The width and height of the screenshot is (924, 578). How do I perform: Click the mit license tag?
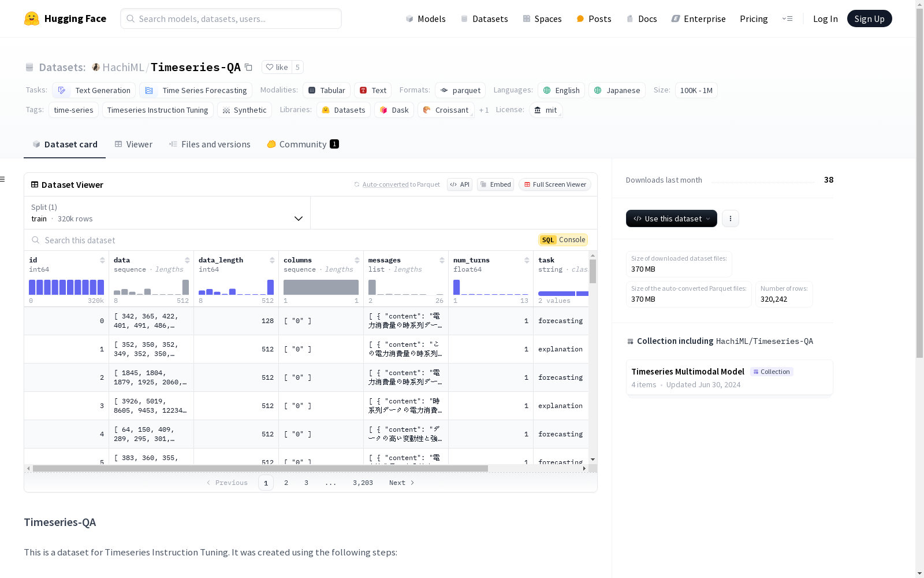546,110
